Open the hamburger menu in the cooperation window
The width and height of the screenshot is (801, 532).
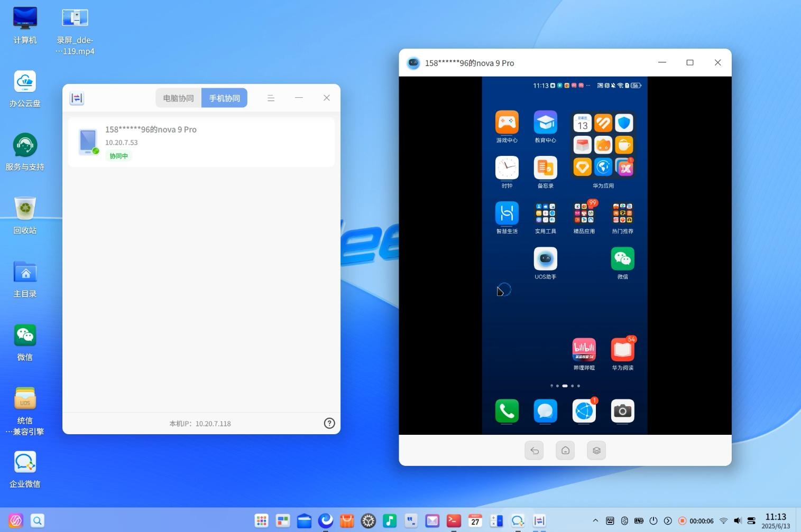pos(271,98)
